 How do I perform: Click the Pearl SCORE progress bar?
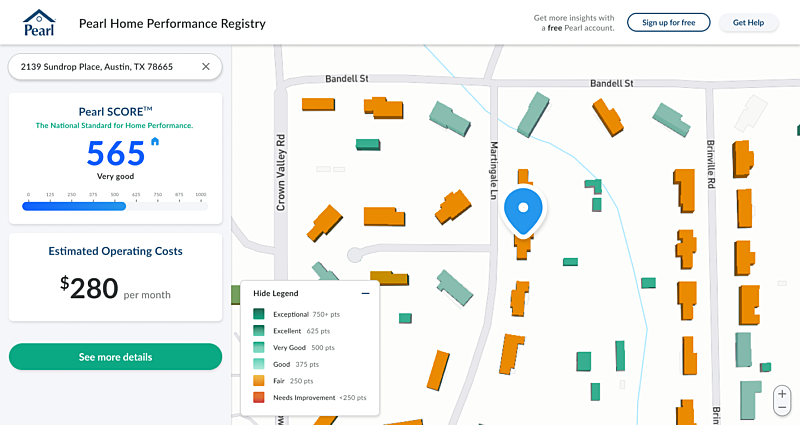point(115,207)
